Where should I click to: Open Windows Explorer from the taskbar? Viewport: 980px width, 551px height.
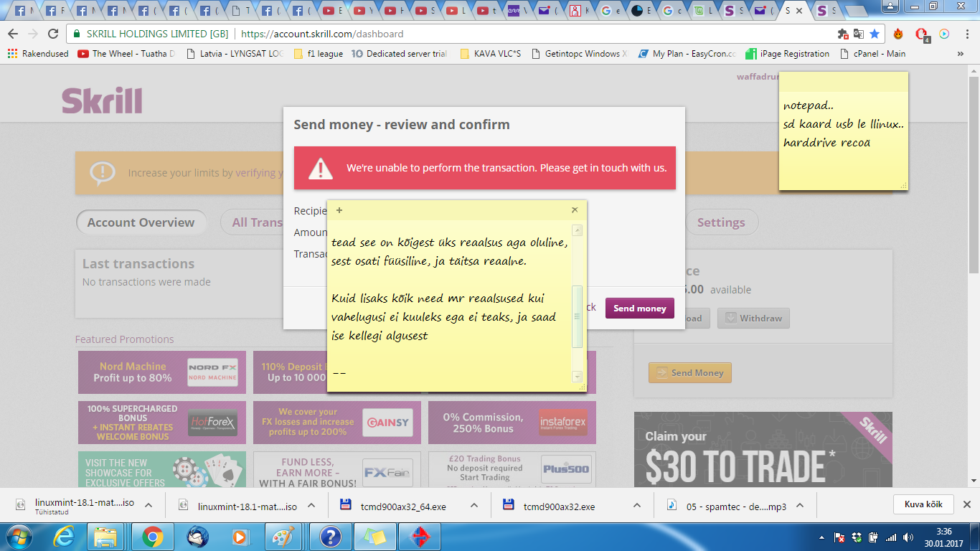coord(106,536)
